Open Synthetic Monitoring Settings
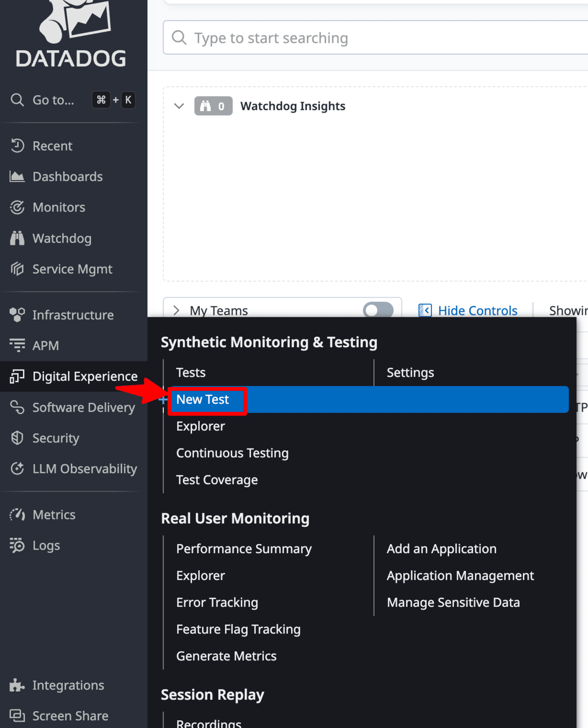Viewport: 588px width, 728px height. pyautogui.click(x=410, y=372)
